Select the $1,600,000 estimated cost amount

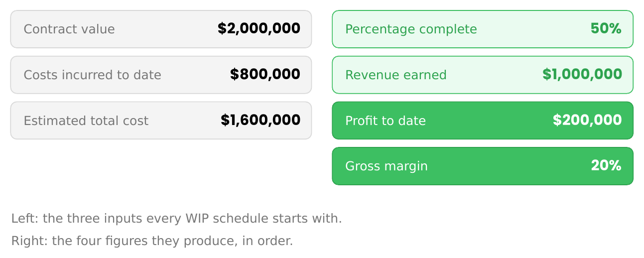[x=260, y=121]
